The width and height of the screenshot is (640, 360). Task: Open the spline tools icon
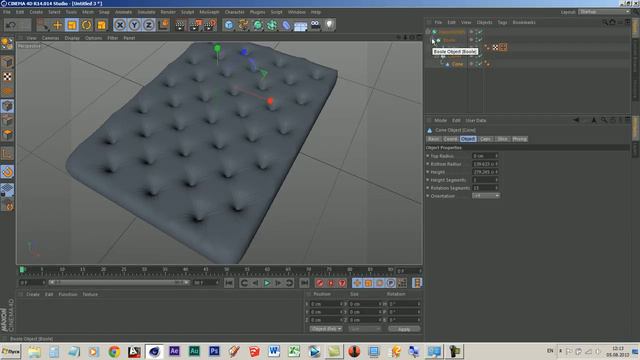point(243,25)
